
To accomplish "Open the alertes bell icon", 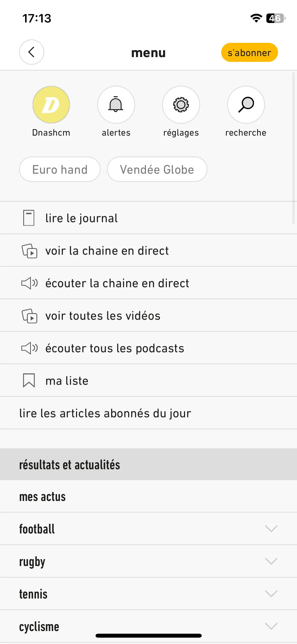I will (x=116, y=105).
